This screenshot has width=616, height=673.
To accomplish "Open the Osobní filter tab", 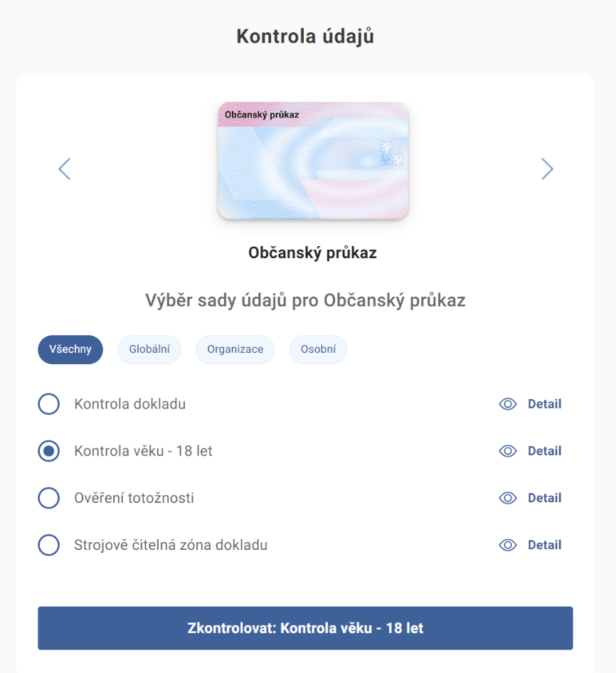I will tap(318, 349).
